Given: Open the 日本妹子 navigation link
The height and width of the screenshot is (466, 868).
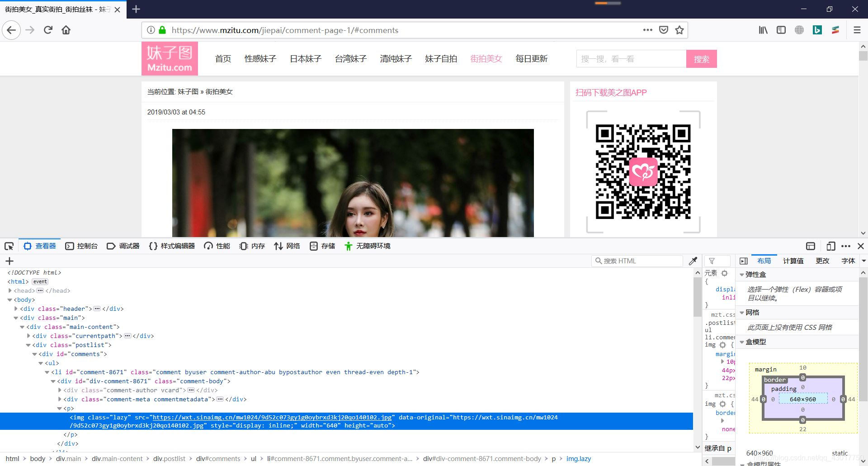Looking at the screenshot, I should tap(306, 59).
